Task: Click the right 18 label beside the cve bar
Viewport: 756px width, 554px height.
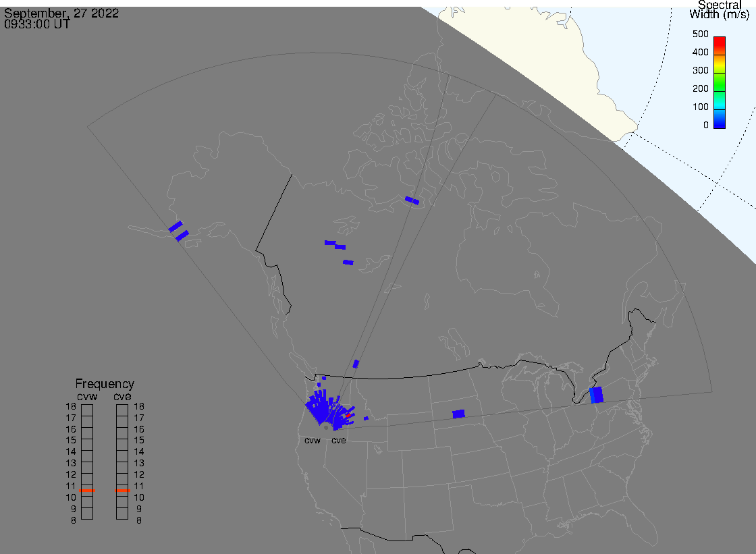Action: point(139,406)
